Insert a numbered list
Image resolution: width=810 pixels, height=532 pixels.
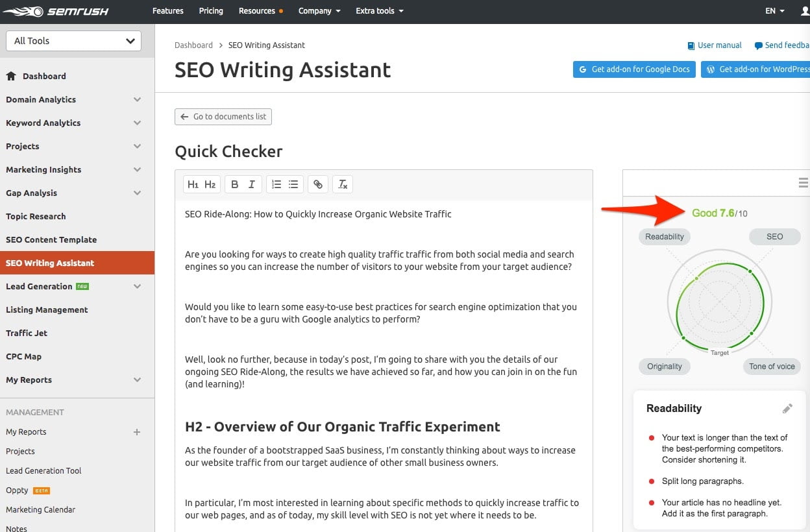pos(276,184)
